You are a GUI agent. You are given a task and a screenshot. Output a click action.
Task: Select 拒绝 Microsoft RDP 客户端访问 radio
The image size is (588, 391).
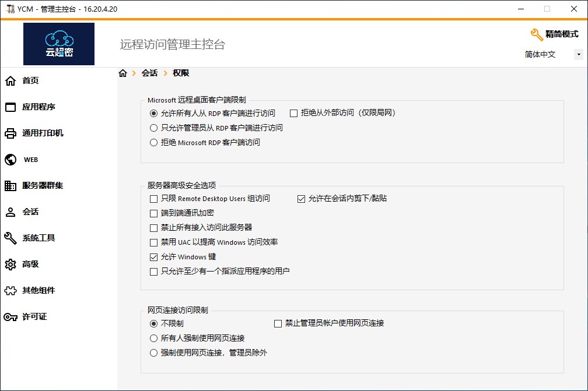tap(153, 142)
